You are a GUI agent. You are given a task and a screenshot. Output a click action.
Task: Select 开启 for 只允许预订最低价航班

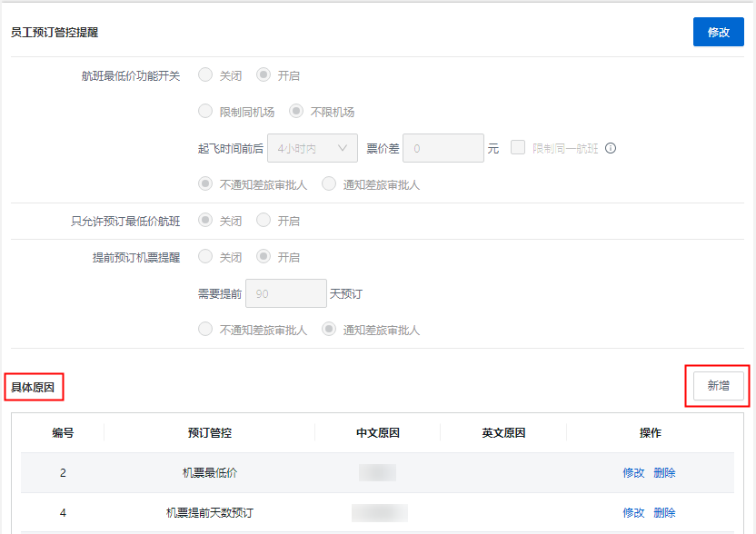point(264,221)
